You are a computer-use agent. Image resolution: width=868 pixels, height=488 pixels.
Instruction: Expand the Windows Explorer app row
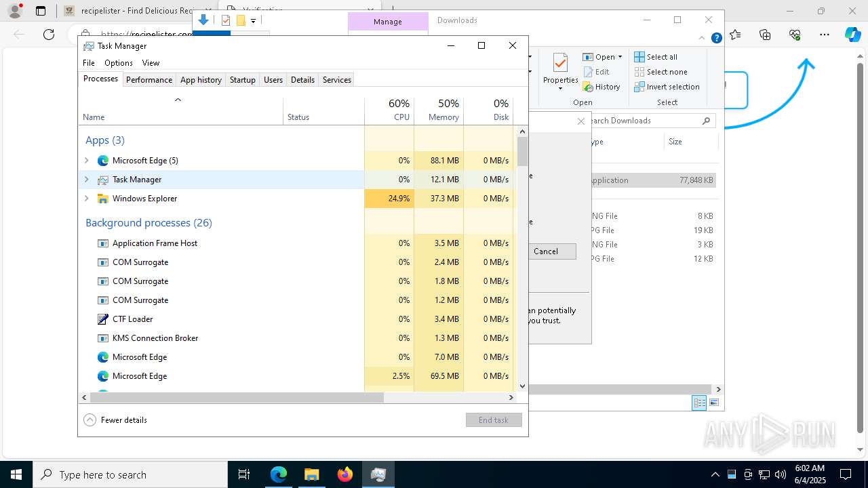[x=86, y=199]
